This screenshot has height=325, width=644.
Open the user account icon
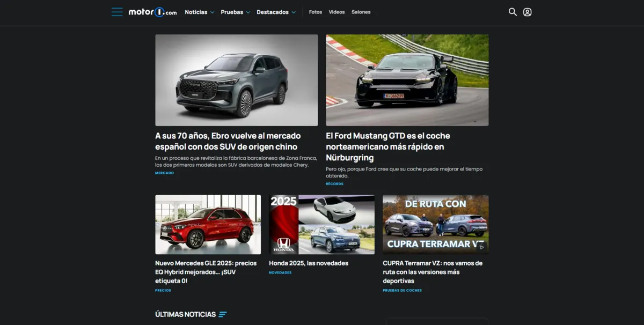[x=528, y=12]
